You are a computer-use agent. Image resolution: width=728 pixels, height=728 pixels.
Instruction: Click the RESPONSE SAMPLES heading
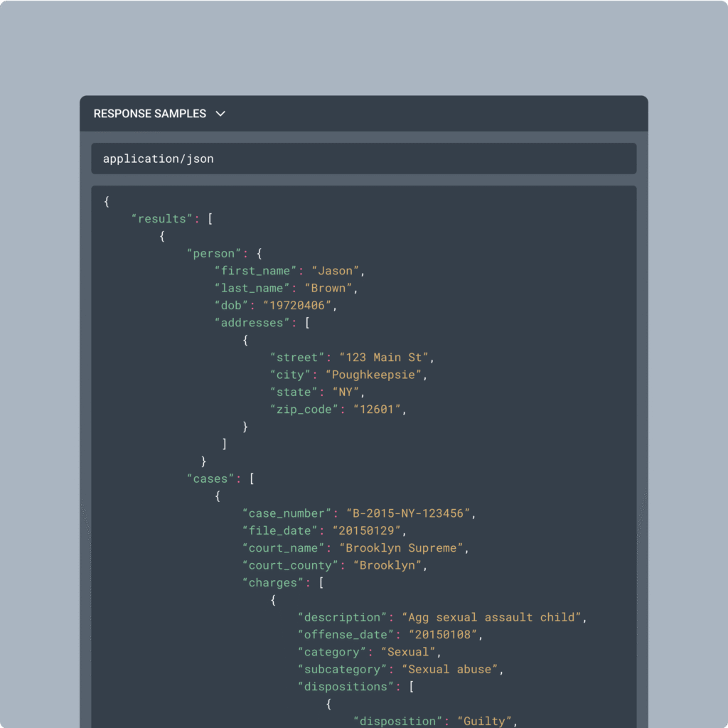click(150, 114)
